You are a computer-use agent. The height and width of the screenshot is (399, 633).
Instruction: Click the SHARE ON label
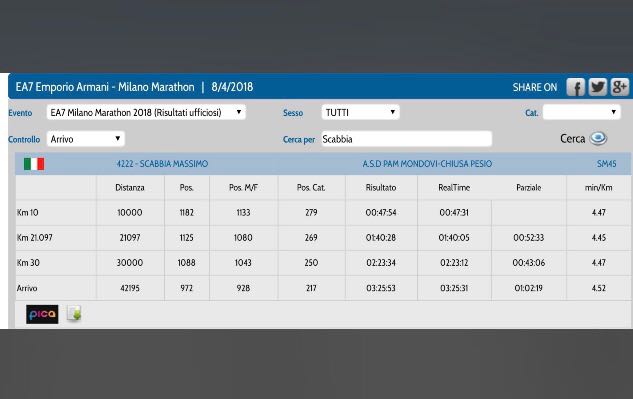(x=534, y=87)
